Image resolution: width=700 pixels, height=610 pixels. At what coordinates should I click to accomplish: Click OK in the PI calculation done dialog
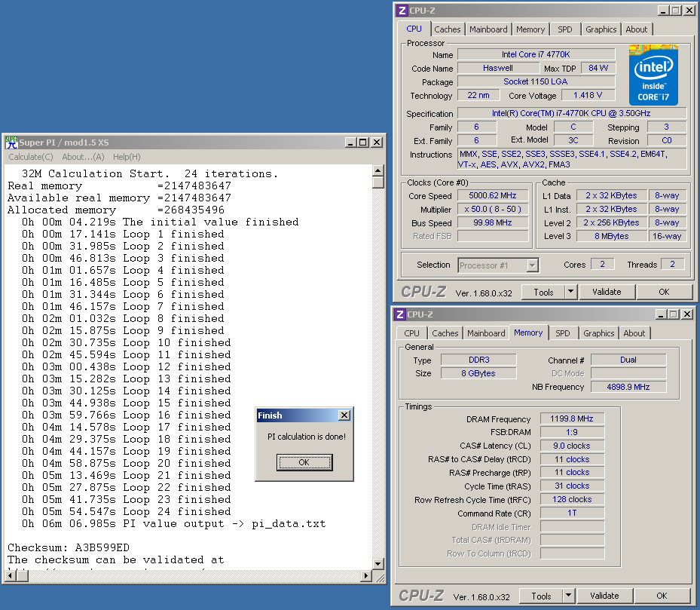tap(304, 462)
